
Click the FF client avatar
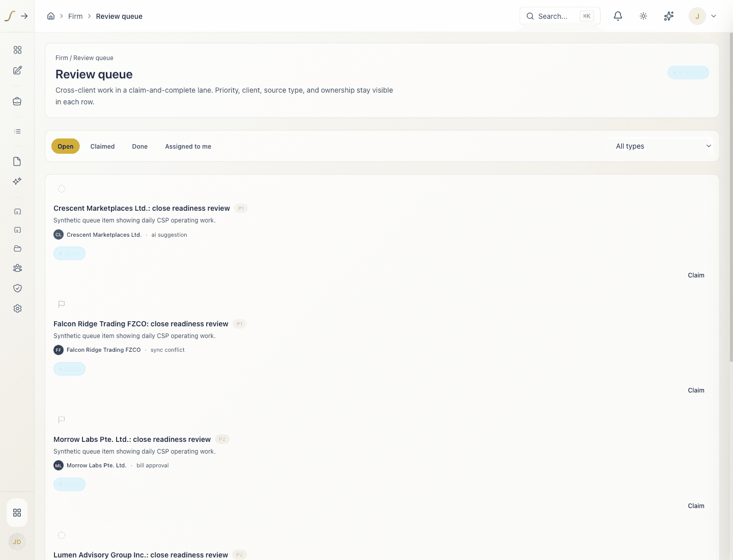(59, 350)
